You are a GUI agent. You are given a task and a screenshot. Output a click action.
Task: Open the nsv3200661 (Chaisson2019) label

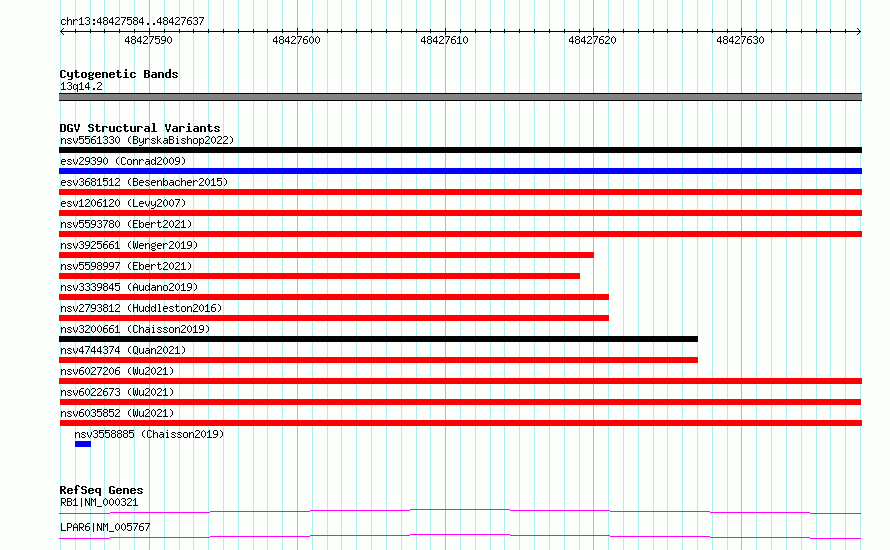pos(135,329)
